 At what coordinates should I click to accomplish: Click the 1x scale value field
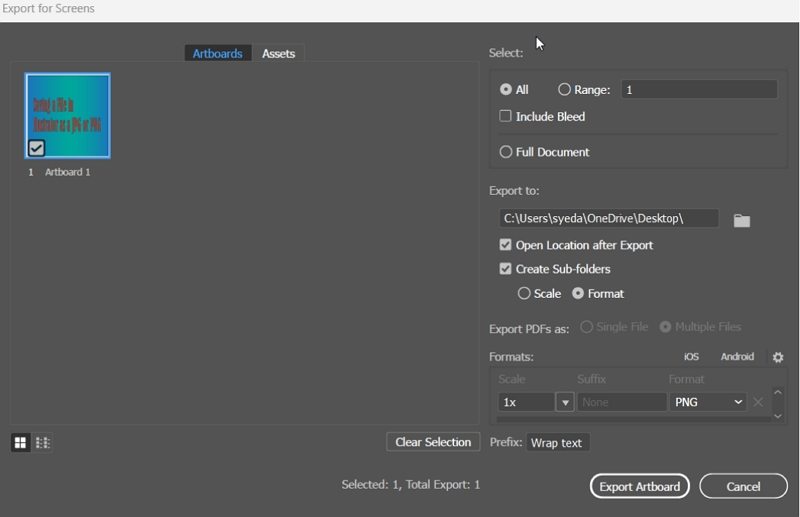526,402
